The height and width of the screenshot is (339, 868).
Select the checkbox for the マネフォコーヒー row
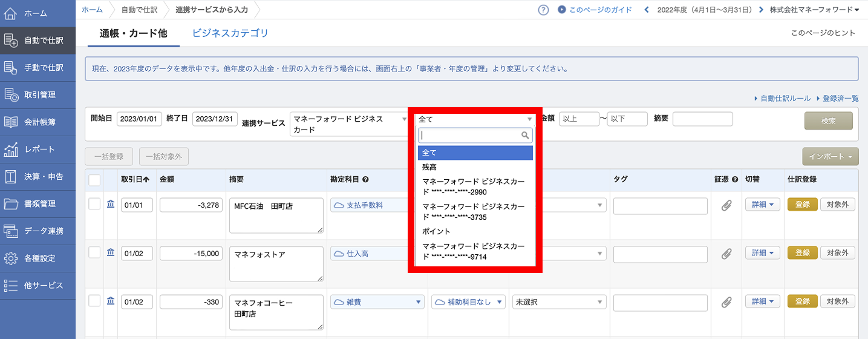[94, 301]
